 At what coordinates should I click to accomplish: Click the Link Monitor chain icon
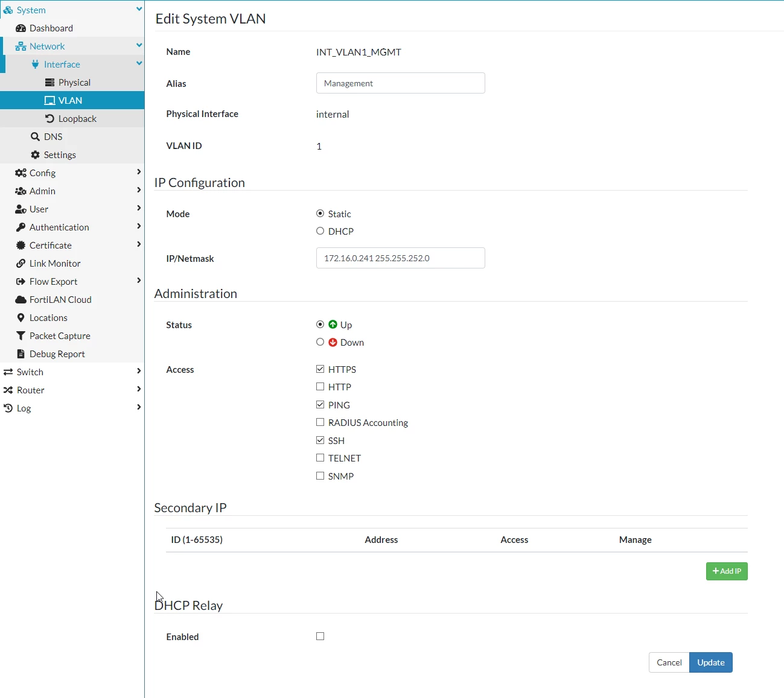pyautogui.click(x=21, y=264)
